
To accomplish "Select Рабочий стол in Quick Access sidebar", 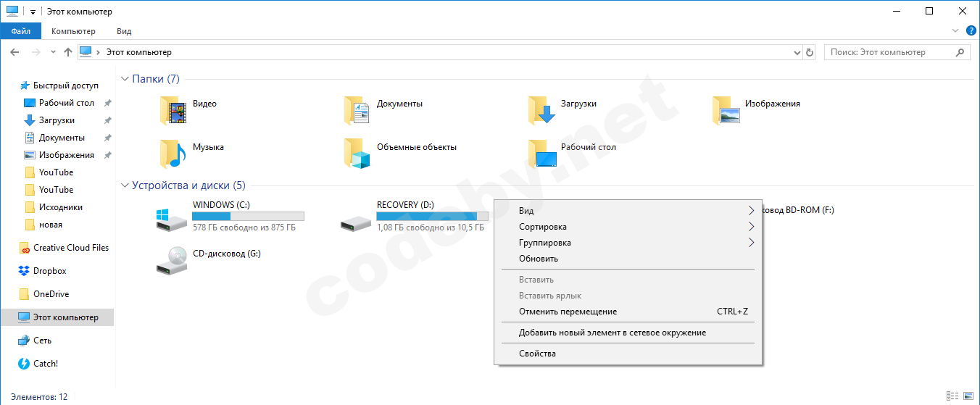I will (67, 103).
